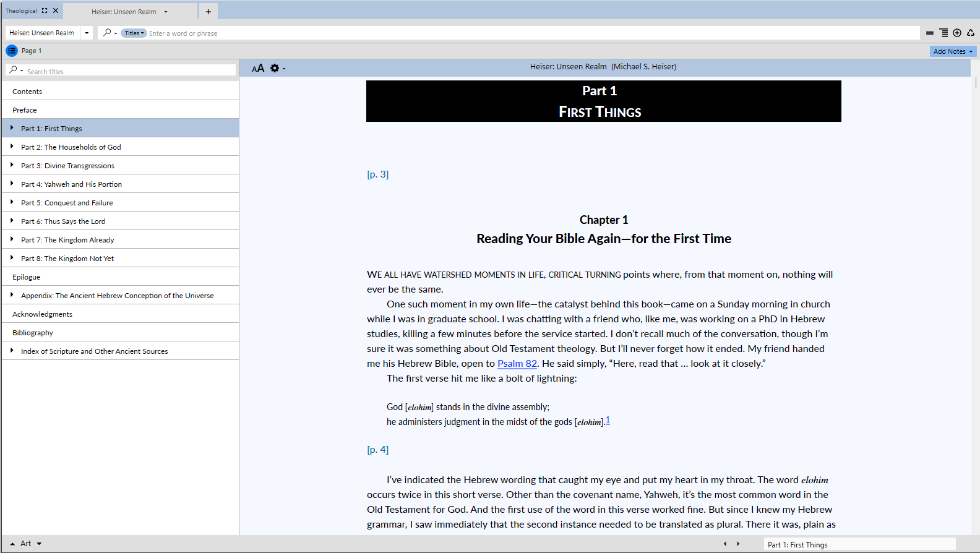Click the two-bar parallel icon
The width and height of the screenshot is (980, 553).
[930, 33]
